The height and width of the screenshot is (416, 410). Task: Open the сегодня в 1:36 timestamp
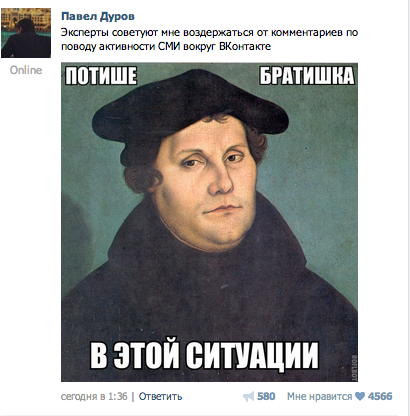[94, 396]
